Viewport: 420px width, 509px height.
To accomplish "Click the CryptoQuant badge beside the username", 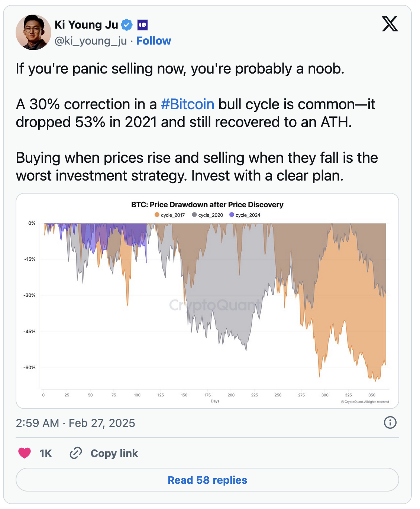I will 142,24.
